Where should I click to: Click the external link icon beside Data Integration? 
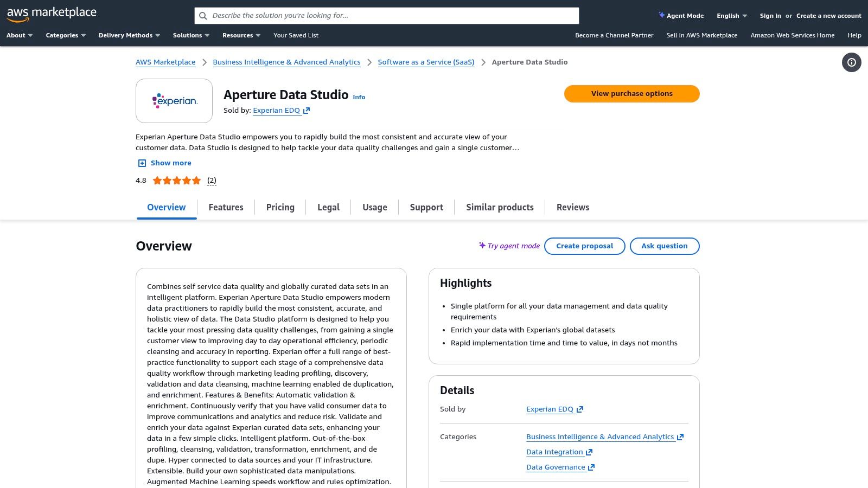coord(589,452)
